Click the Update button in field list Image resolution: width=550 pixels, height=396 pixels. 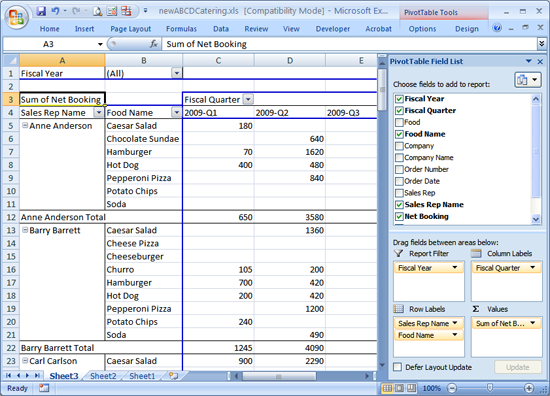(517, 367)
